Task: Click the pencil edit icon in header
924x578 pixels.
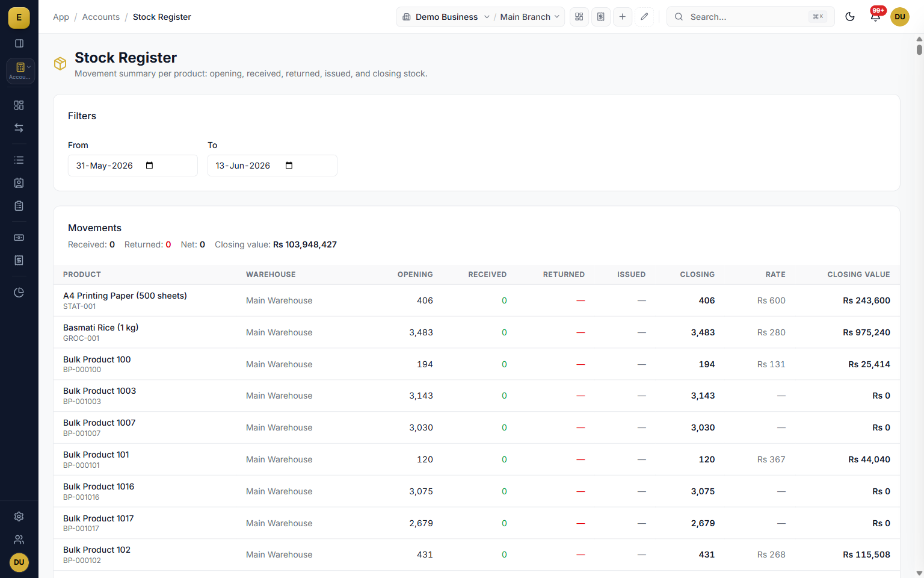Action: (644, 17)
